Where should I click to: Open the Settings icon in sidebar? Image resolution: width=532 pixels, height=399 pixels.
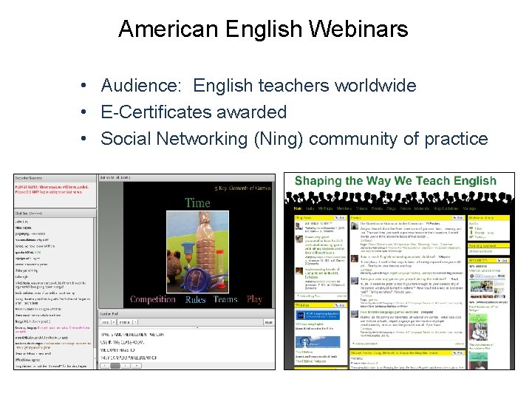point(472,237)
